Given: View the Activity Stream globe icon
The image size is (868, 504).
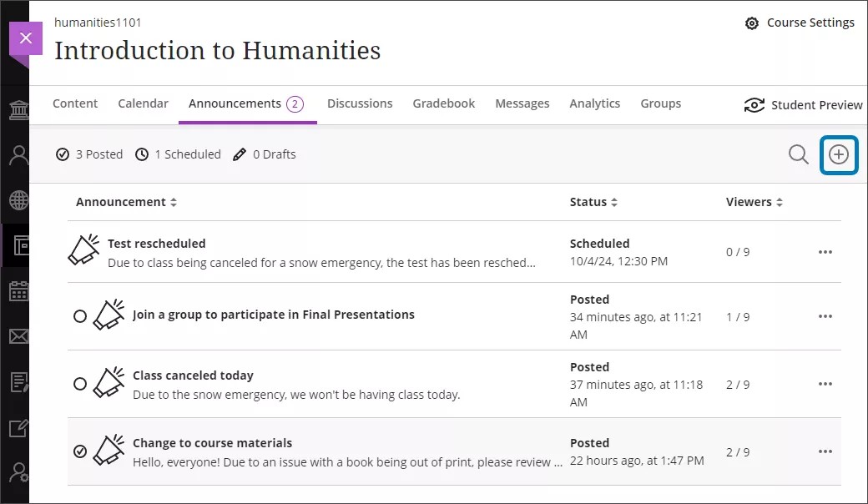Looking at the screenshot, I should pos(18,199).
